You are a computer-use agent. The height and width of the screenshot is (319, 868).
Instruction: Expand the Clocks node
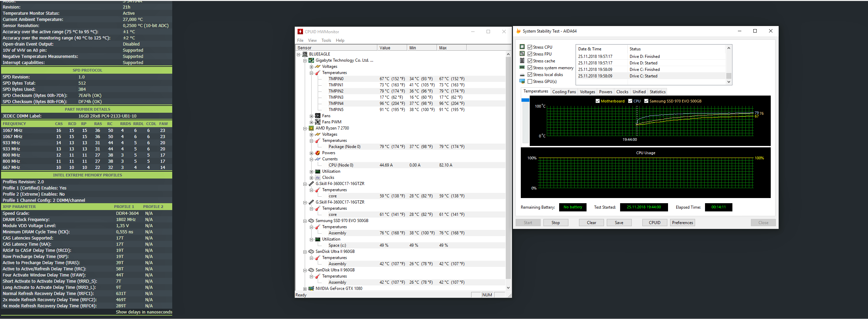point(312,178)
